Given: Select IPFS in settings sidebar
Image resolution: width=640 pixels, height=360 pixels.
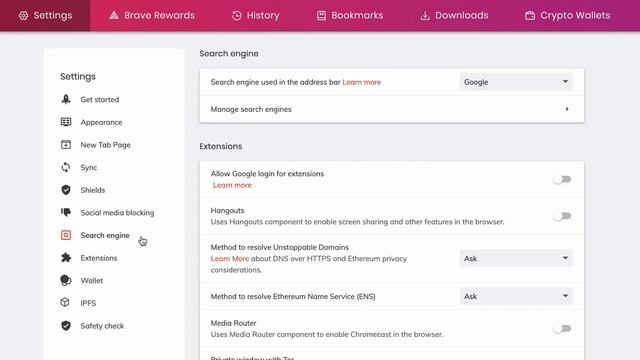Looking at the screenshot, I should [88, 303].
